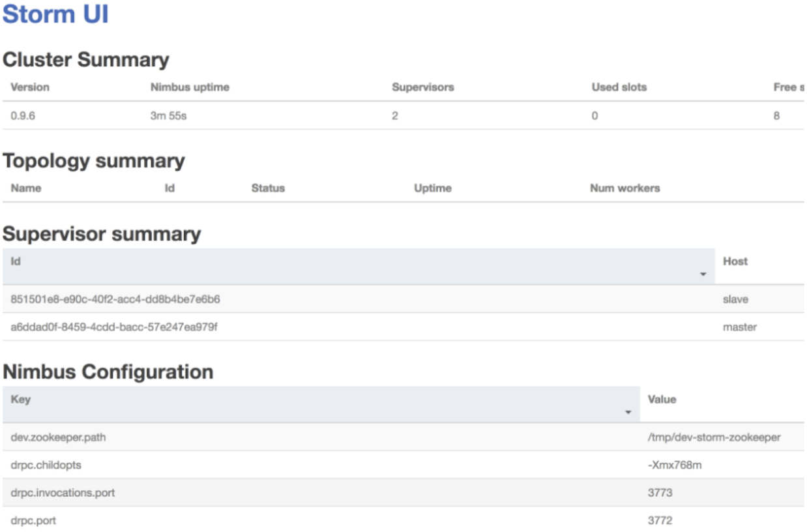Click the Version column header
The height and width of the screenshot is (532, 807).
tap(30, 87)
